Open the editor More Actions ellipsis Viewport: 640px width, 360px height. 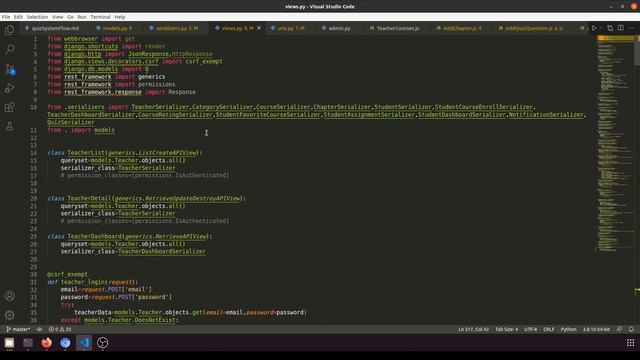(x=631, y=28)
